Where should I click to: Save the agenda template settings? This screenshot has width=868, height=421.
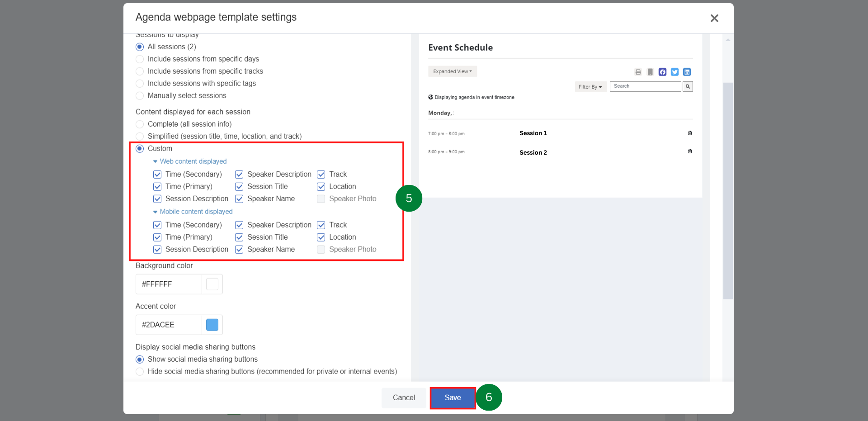[x=452, y=397]
